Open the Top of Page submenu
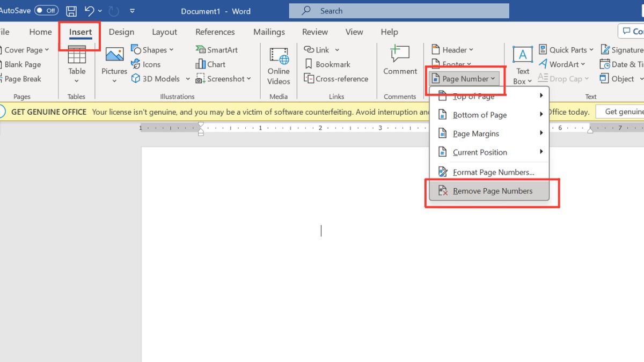This screenshot has width=644, height=362. [x=489, y=97]
